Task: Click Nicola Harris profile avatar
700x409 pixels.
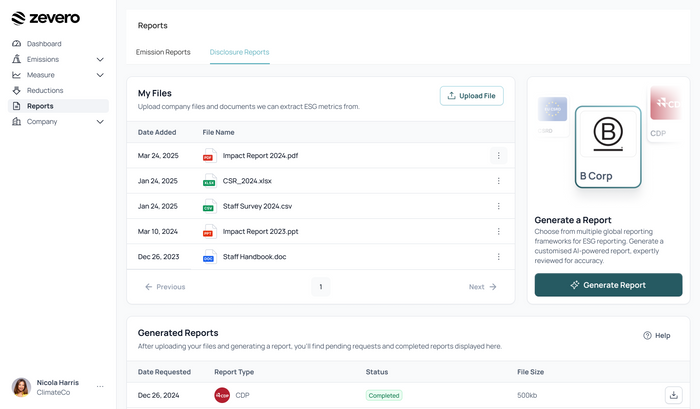Action: coord(21,387)
